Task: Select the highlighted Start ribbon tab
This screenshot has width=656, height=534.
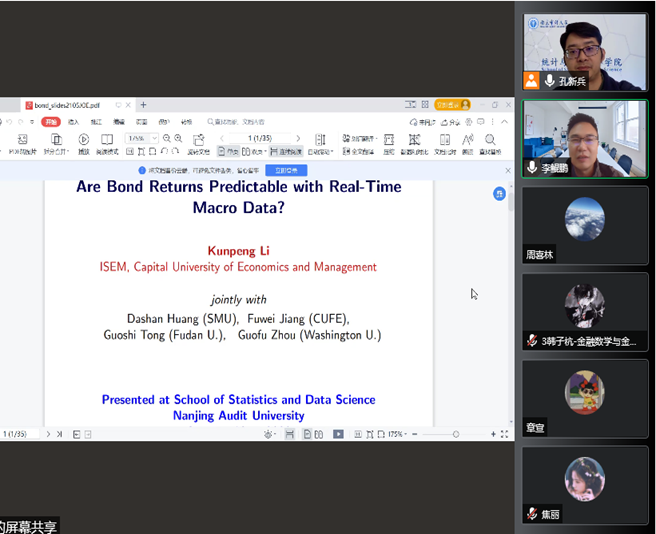Action: pyautogui.click(x=50, y=121)
